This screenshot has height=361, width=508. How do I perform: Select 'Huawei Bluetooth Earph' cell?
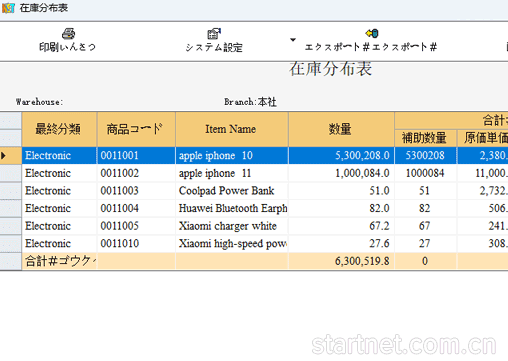[x=232, y=208]
